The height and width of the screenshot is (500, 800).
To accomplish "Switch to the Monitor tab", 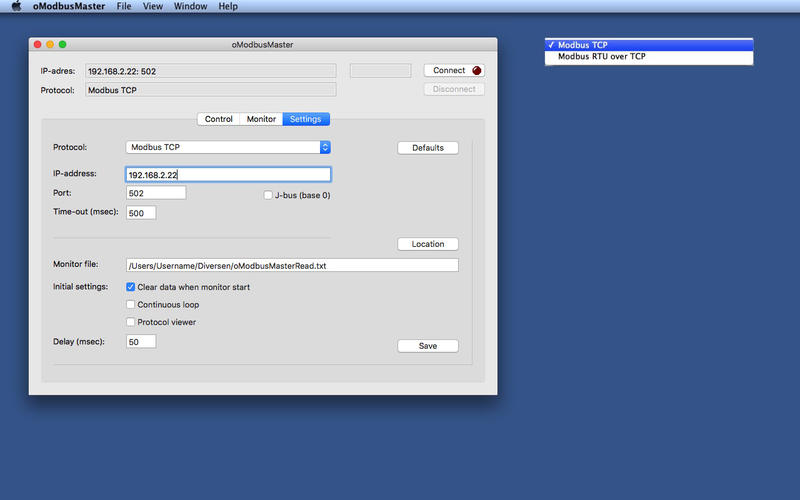I will [x=261, y=119].
